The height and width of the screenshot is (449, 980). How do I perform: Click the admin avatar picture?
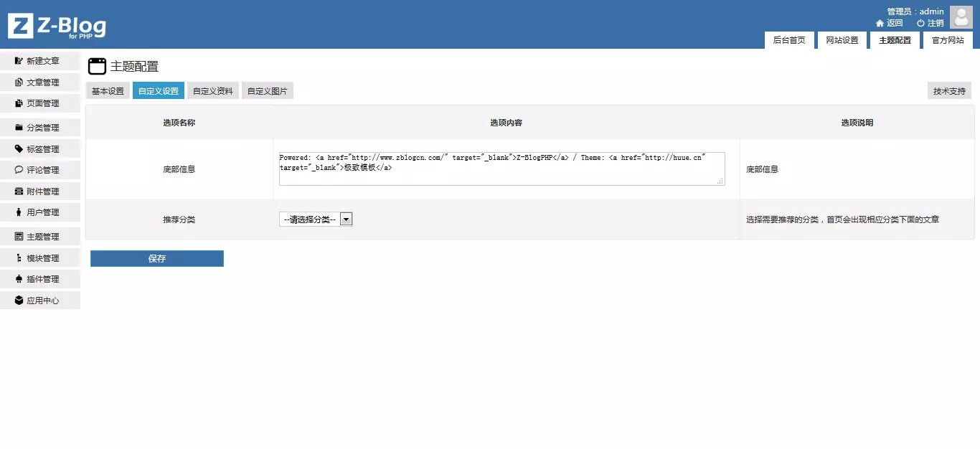961,16
